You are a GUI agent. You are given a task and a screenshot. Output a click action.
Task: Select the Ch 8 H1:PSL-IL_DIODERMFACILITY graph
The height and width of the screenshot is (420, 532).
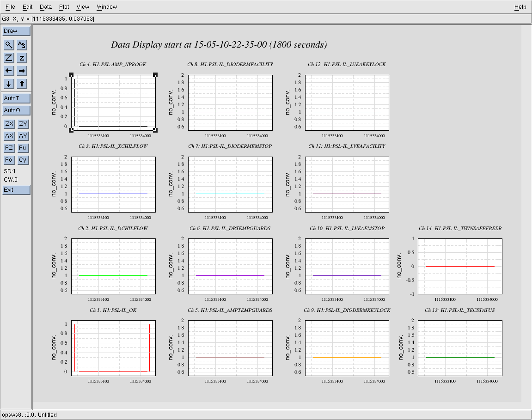[230, 103]
